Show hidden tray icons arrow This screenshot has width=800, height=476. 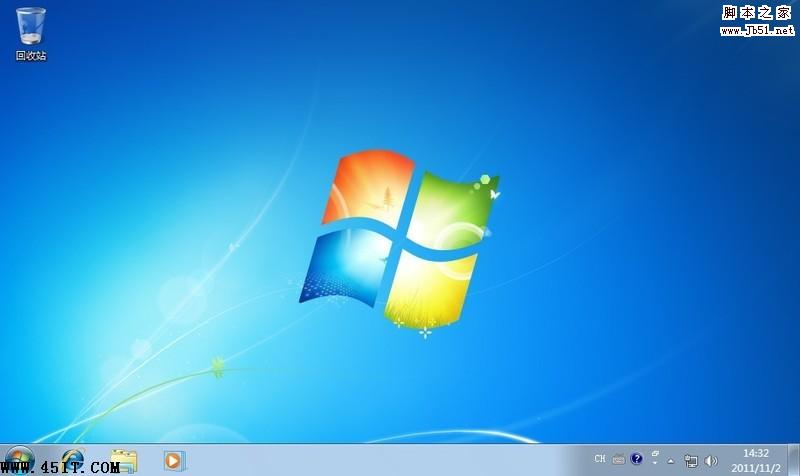click(671, 461)
